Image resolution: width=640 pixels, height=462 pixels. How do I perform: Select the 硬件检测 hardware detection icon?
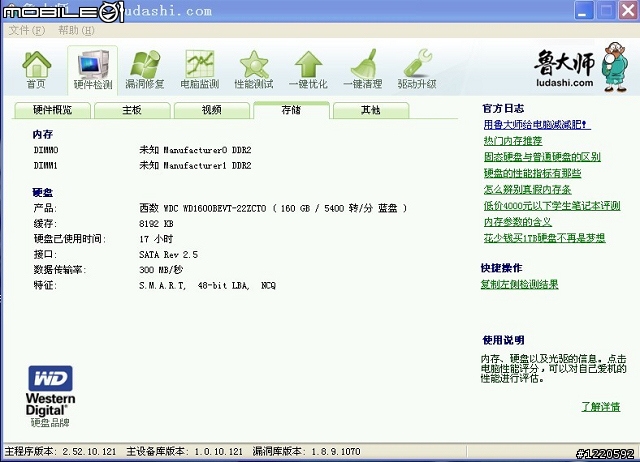[93, 69]
